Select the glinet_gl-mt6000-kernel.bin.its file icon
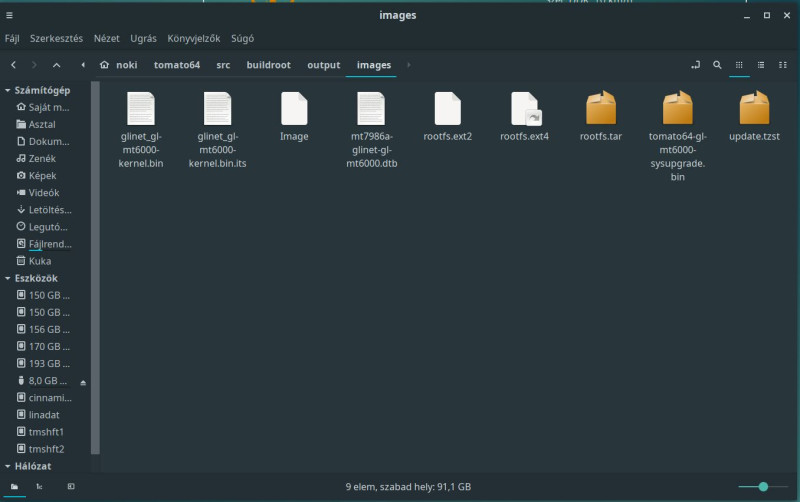800x502 pixels. (x=217, y=108)
